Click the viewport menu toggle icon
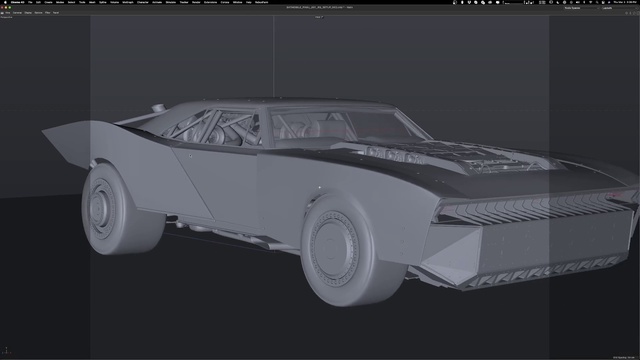Image resolution: width=640 pixels, height=360 pixels. [x=2, y=13]
